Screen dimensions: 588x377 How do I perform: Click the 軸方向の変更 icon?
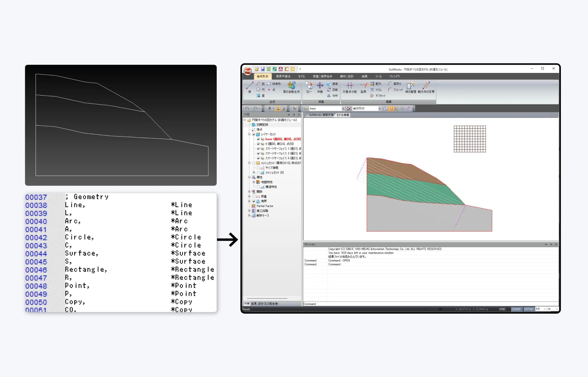tap(426, 87)
